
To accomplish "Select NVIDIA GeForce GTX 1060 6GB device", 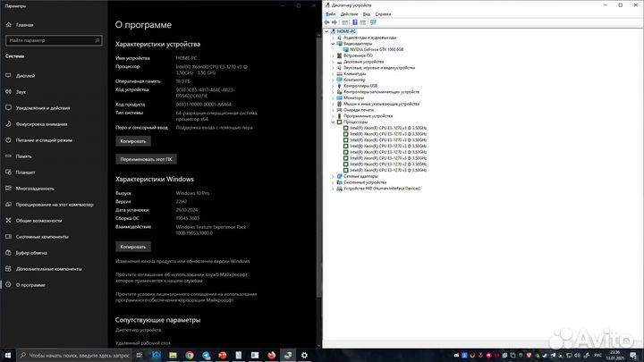I will pos(377,50).
